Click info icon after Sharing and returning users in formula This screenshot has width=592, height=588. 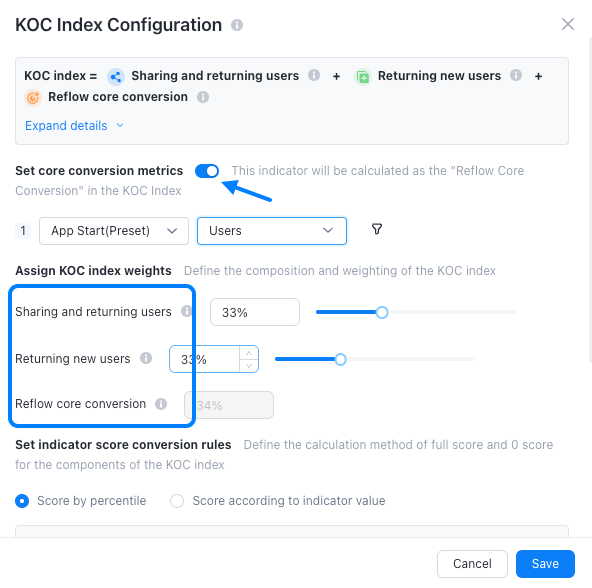coord(314,75)
